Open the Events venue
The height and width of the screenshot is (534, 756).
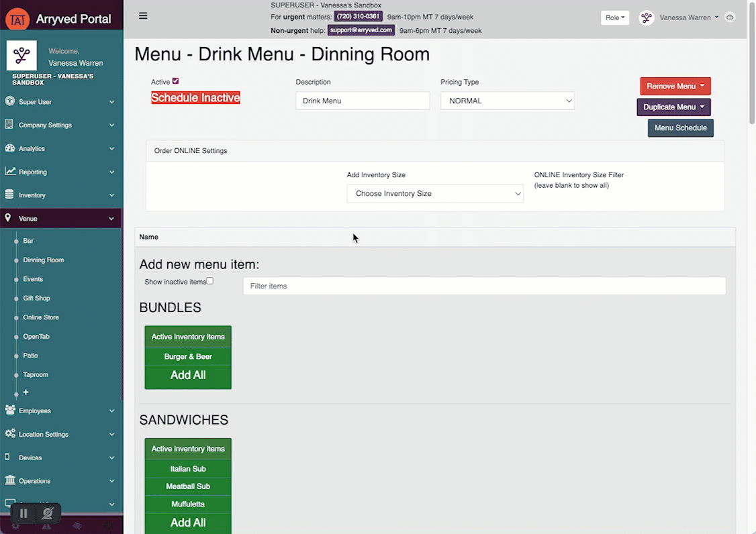click(x=33, y=279)
